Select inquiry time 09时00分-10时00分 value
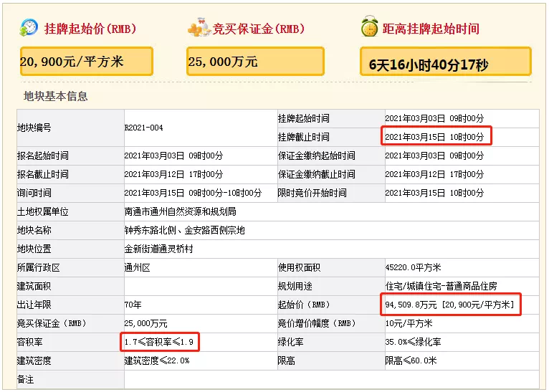The height and width of the screenshot is (392, 549). click(x=193, y=193)
